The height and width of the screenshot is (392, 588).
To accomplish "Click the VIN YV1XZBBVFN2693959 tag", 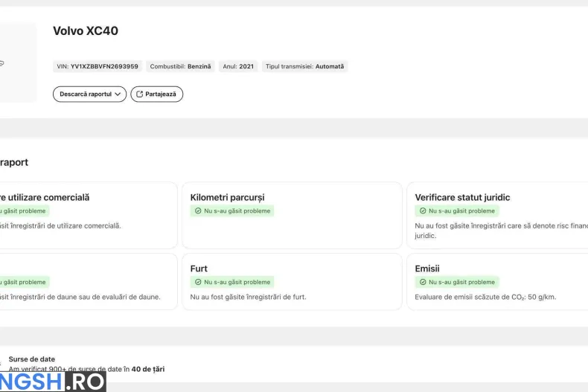I will click(98, 66).
